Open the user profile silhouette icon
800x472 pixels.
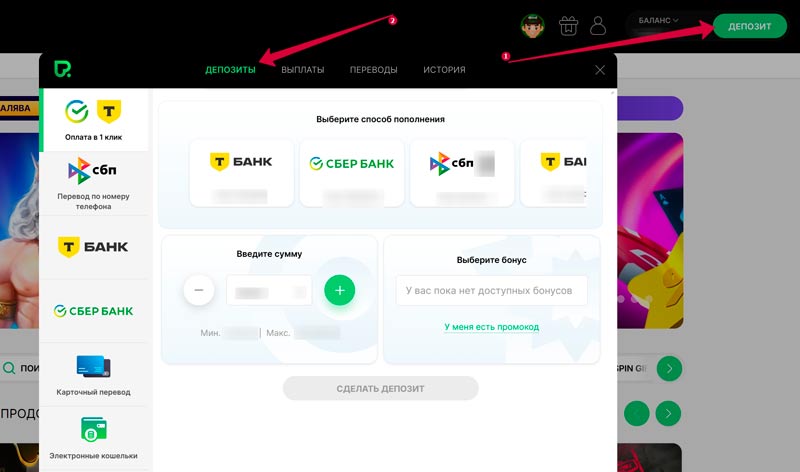(598, 26)
